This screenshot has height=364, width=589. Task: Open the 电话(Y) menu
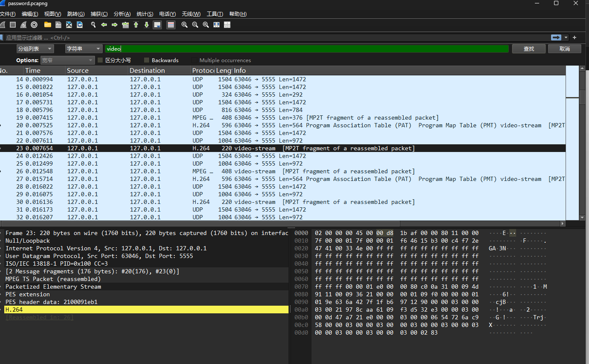pyautogui.click(x=167, y=14)
